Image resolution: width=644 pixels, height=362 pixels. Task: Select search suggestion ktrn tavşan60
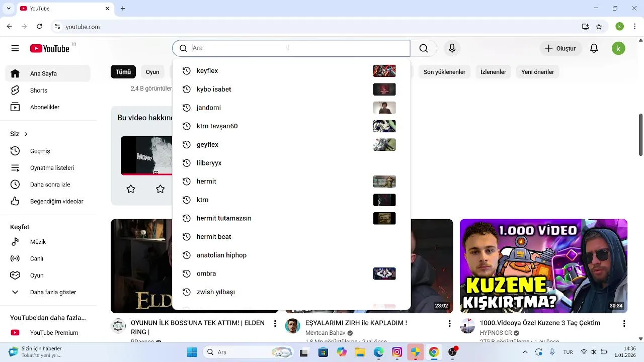click(291, 126)
